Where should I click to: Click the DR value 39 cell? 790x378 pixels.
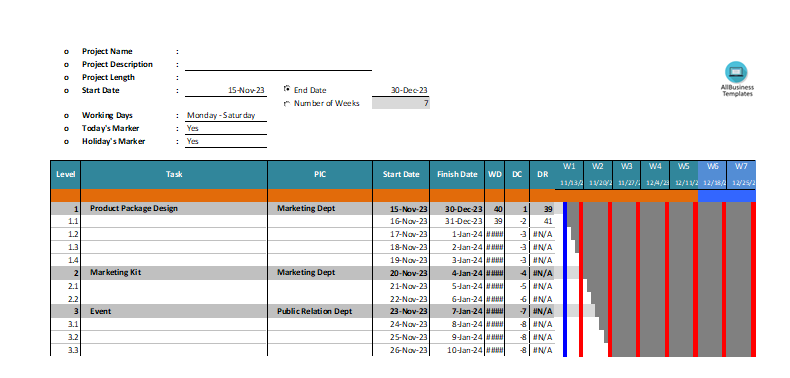pyautogui.click(x=542, y=209)
